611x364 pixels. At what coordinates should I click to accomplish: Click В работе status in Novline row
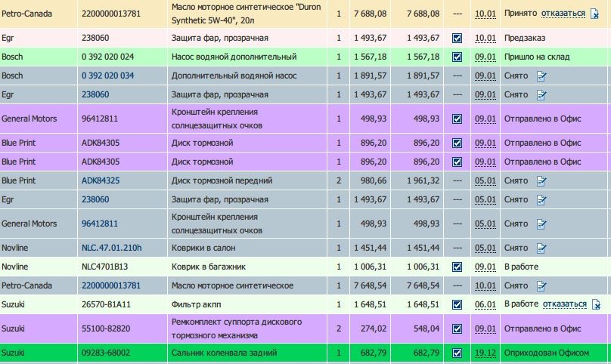pos(521,267)
